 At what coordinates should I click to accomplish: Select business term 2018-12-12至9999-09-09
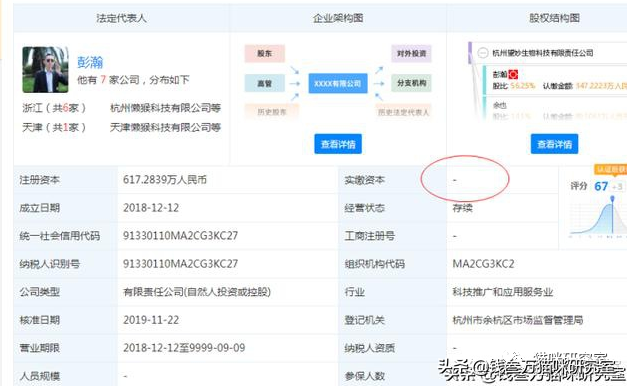[184, 348]
